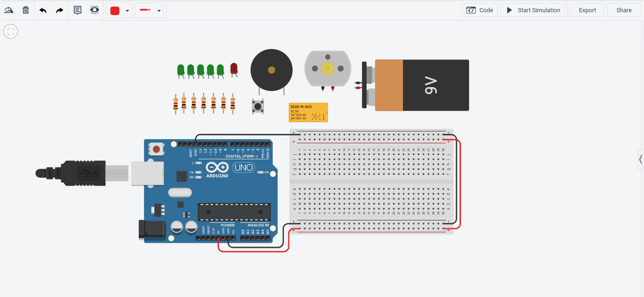Toggle component visibility with eye icon

pyautogui.click(x=94, y=10)
